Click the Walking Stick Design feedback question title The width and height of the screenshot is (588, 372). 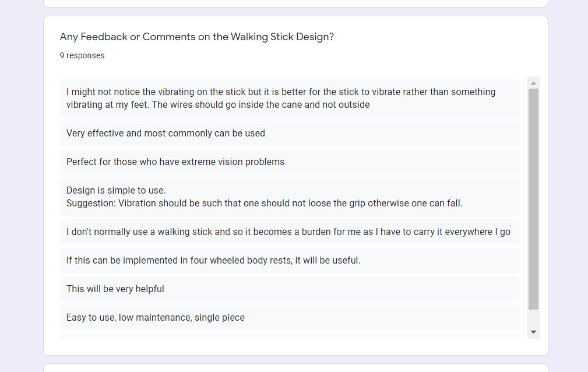pyautogui.click(x=197, y=37)
